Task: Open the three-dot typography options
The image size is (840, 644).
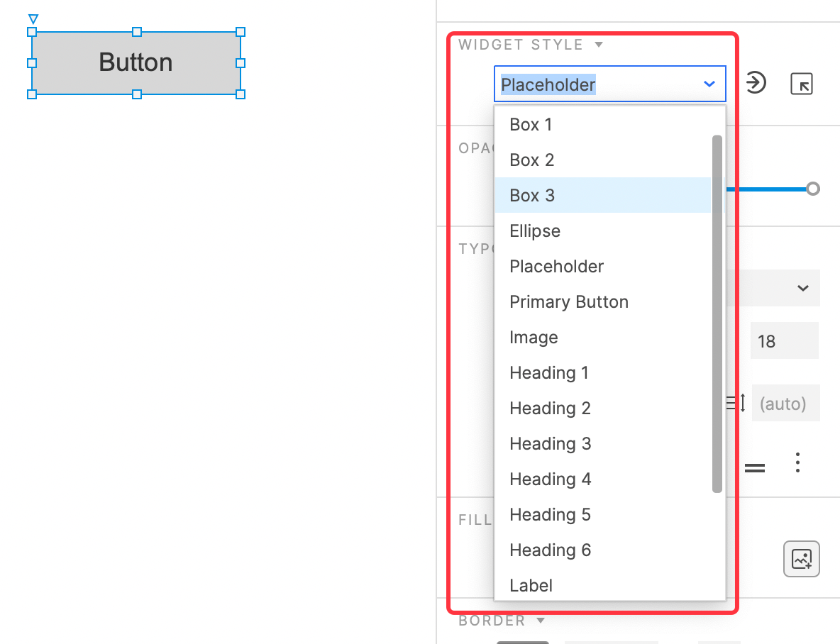Action: [x=797, y=462]
